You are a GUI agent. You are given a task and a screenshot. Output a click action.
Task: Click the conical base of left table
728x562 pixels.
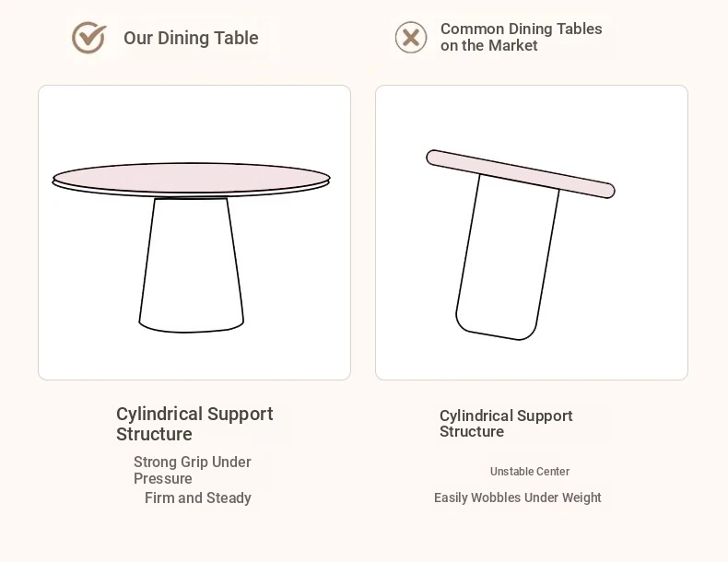[192, 265]
